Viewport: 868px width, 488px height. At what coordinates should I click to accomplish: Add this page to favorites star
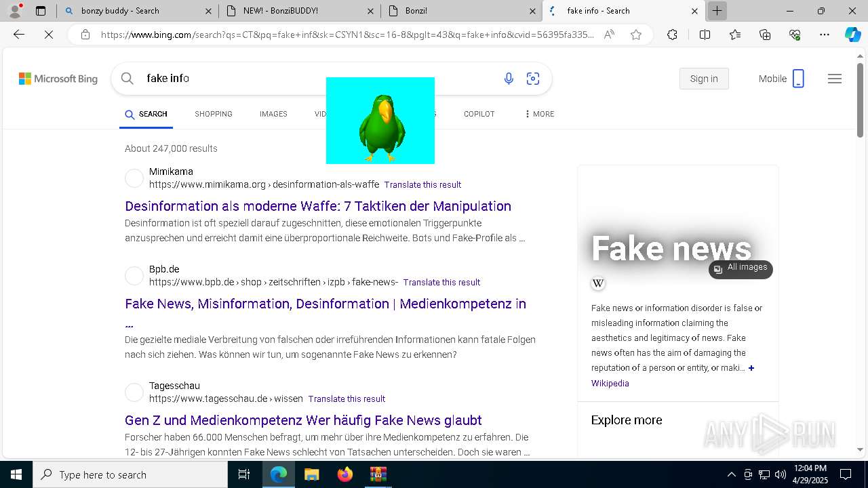click(x=636, y=35)
